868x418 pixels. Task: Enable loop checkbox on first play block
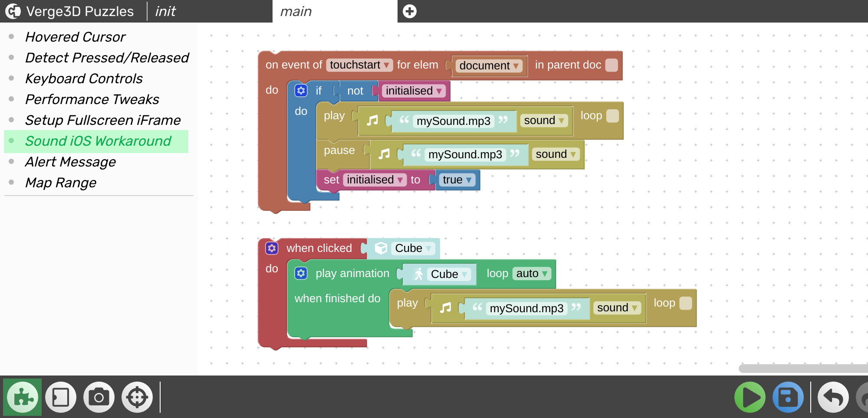[x=612, y=116]
